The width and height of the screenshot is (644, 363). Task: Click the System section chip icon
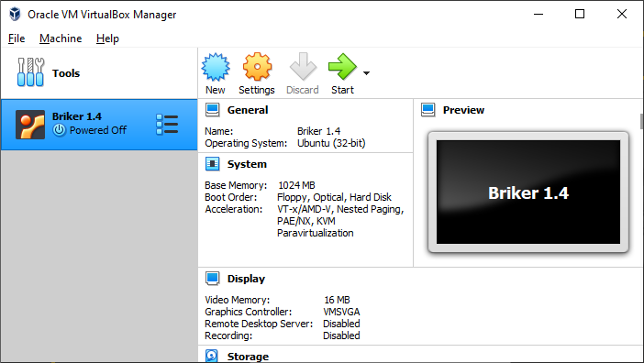(x=212, y=164)
